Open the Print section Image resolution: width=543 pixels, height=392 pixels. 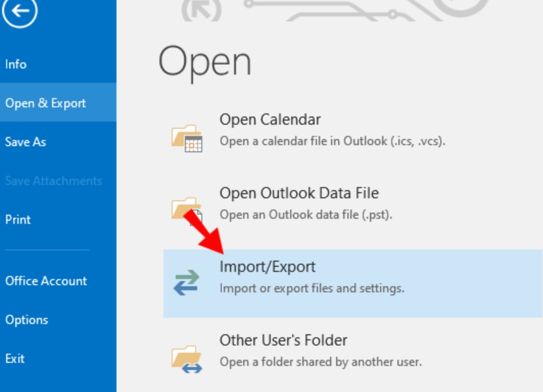[x=19, y=219]
